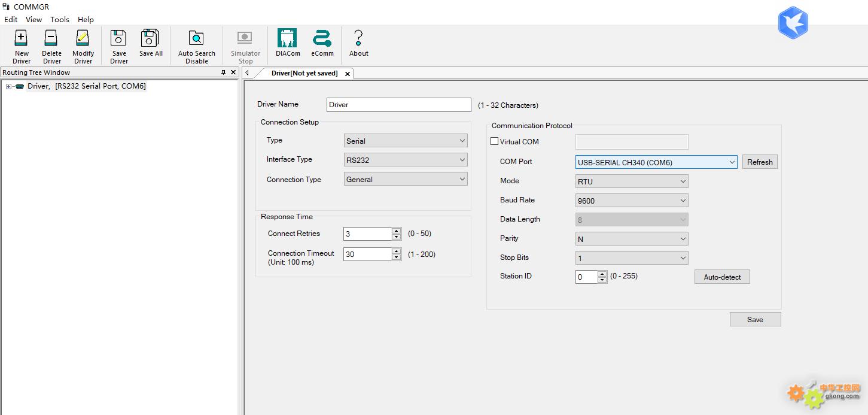Enable the Virtual COM checkbox
This screenshot has height=415, width=868.
tap(495, 142)
